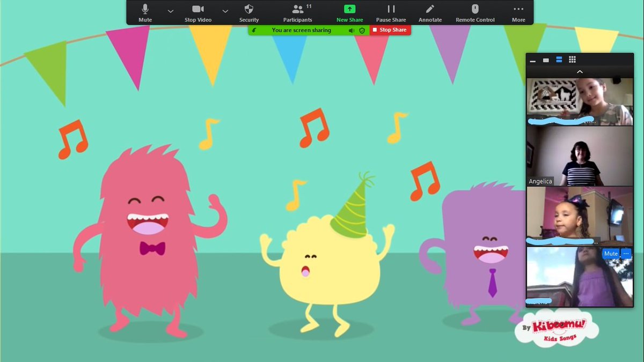Open the Participants panel
The width and height of the screenshot is (644, 362).
click(x=298, y=13)
